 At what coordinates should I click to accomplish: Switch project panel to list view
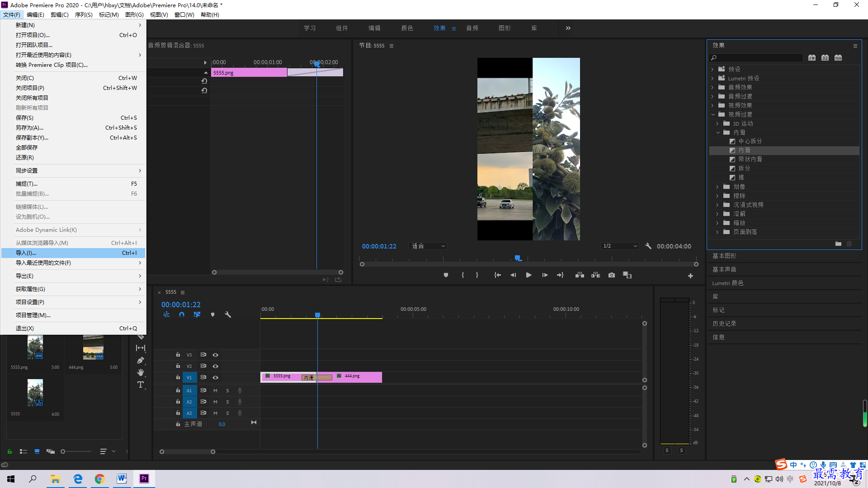(23, 451)
